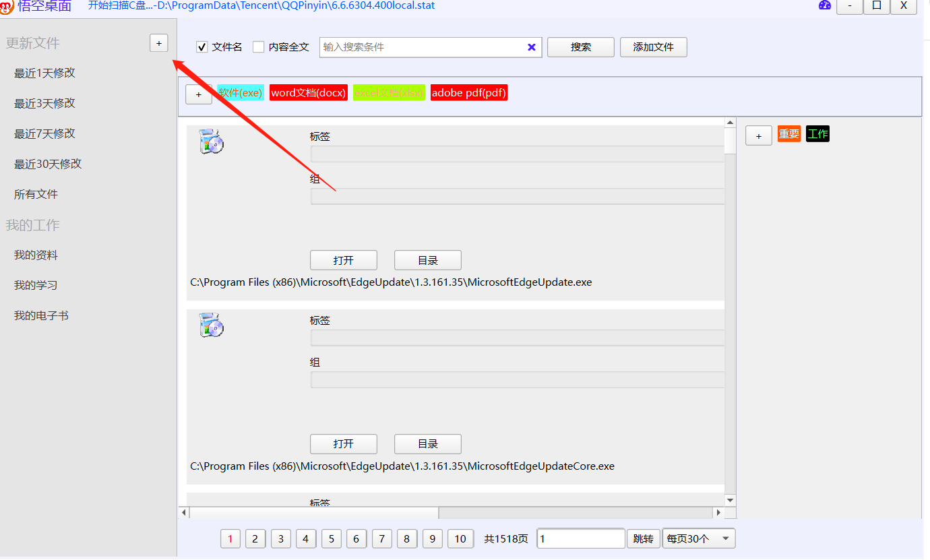Click the dashboard gauge icon in title bar
930x560 pixels.
click(825, 5)
